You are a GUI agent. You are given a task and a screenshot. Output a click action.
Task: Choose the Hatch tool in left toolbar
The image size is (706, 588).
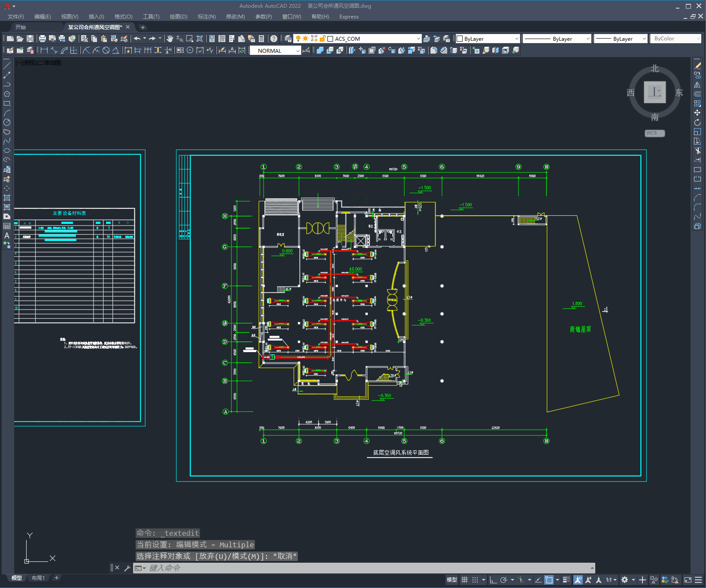coord(7,198)
